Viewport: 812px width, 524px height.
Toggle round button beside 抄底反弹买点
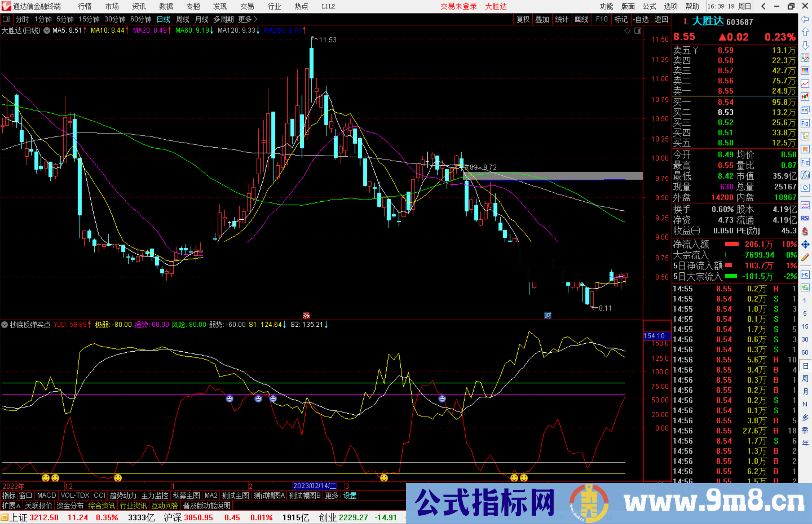[5, 325]
